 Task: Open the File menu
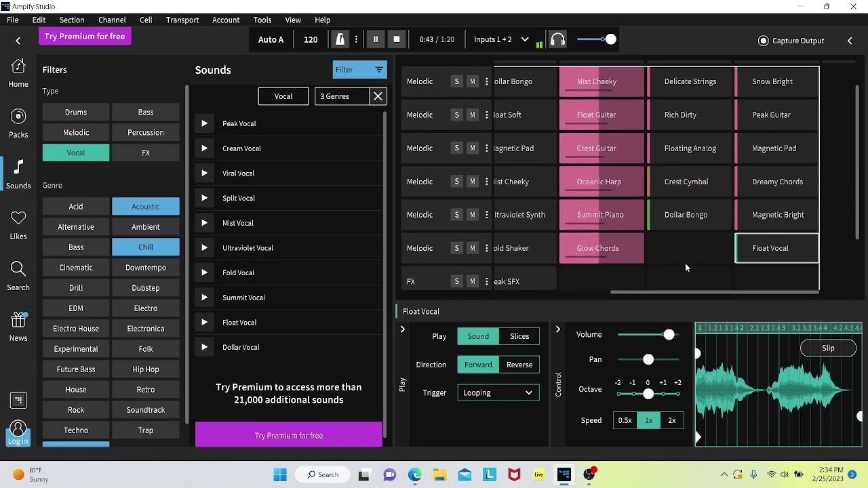tap(13, 20)
